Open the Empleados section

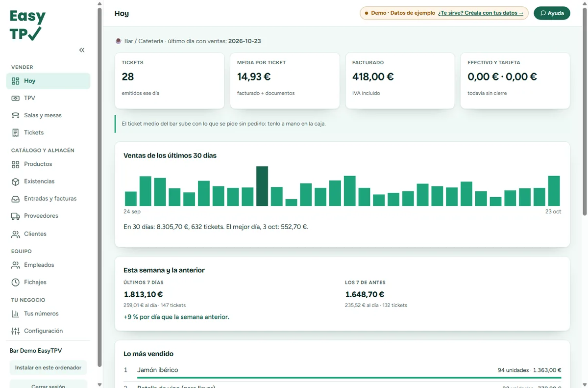click(x=48, y=265)
